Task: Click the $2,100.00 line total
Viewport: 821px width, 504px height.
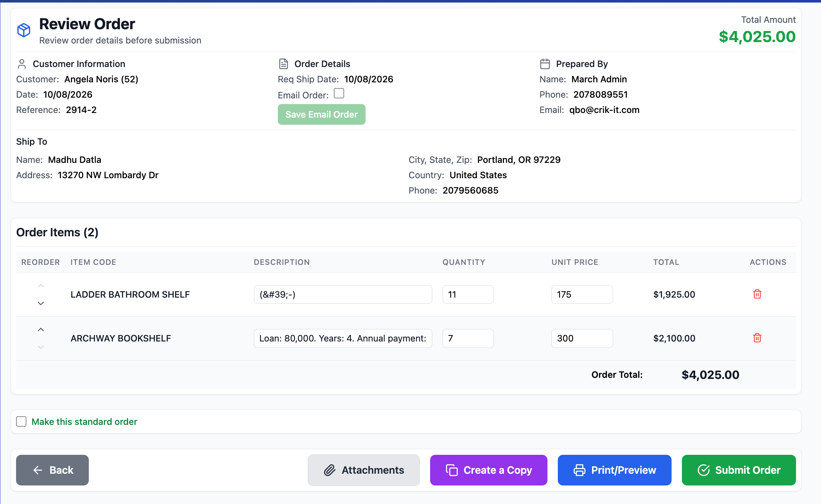Action: coord(674,338)
